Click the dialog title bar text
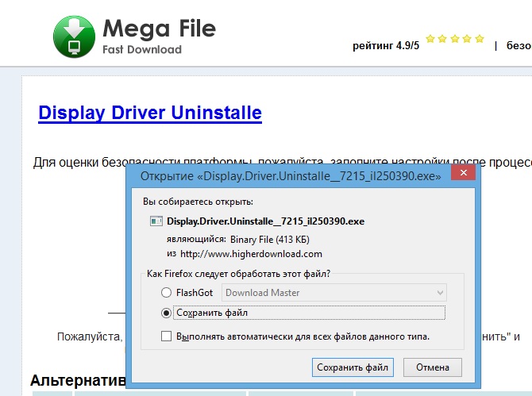This screenshot has height=396, width=532. click(x=291, y=176)
